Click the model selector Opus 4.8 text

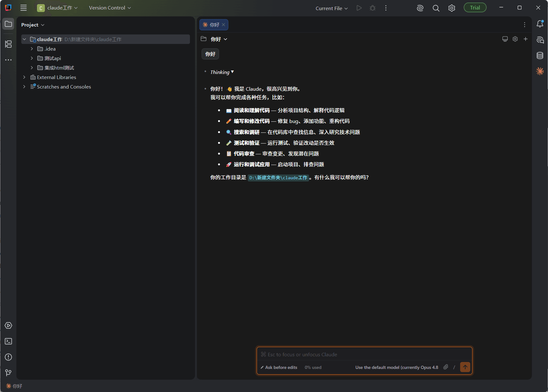pos(397,367)
